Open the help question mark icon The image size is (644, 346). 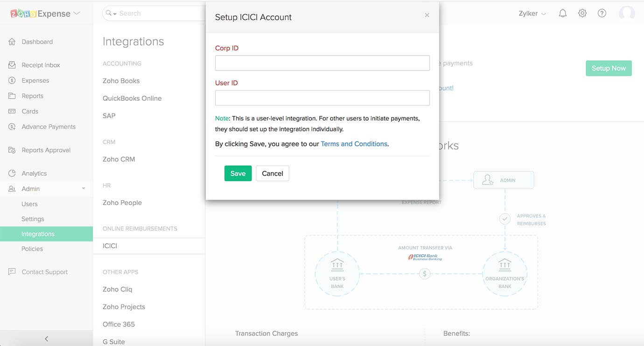pyautogui.click(x=602, y=14)
